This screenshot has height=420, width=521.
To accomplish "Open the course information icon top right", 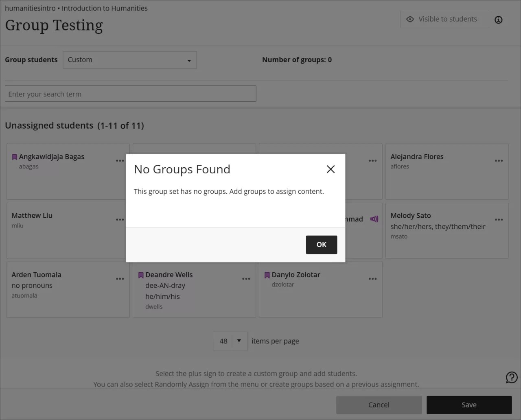I will click(498, 20).
